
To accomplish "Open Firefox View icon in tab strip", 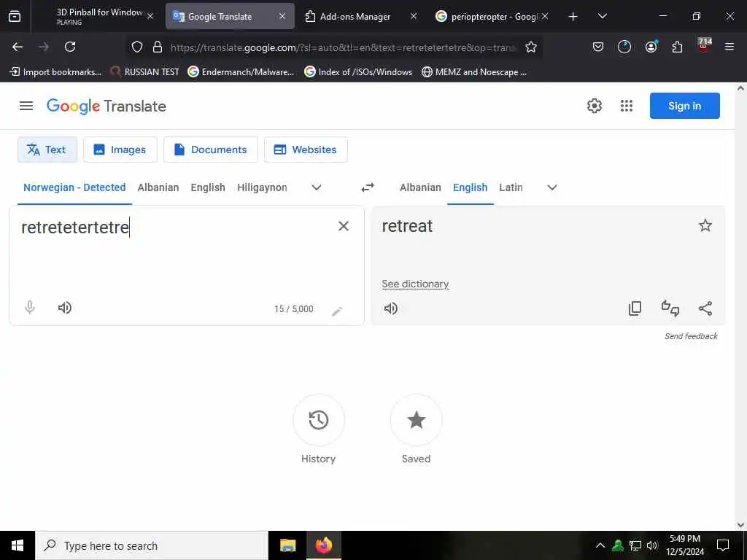I will (x=15, y=17).
